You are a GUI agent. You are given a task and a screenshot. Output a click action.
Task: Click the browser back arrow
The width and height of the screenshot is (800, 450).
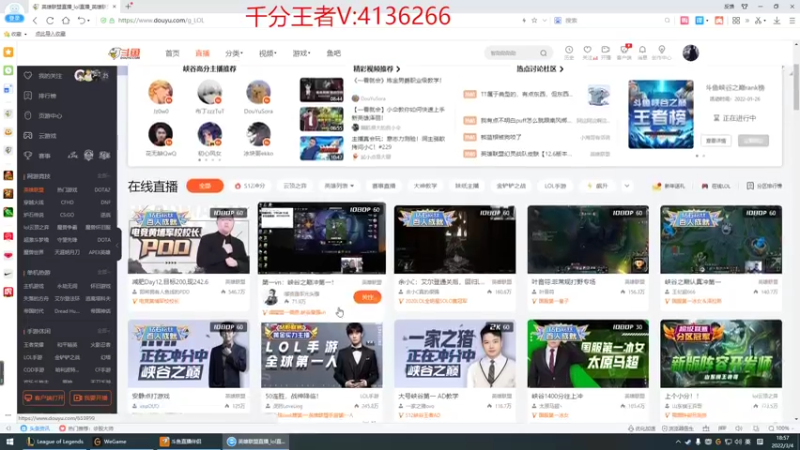coord(35,20)
